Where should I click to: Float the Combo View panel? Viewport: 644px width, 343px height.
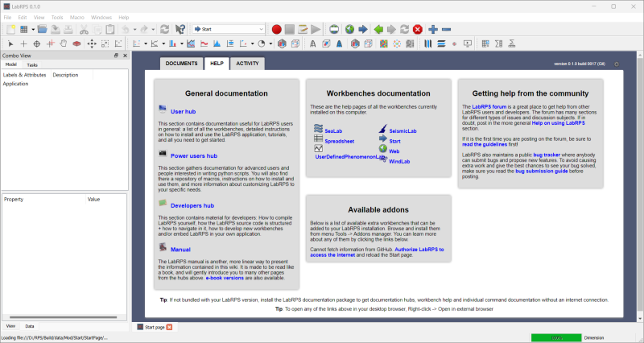(x=116, y=56)
